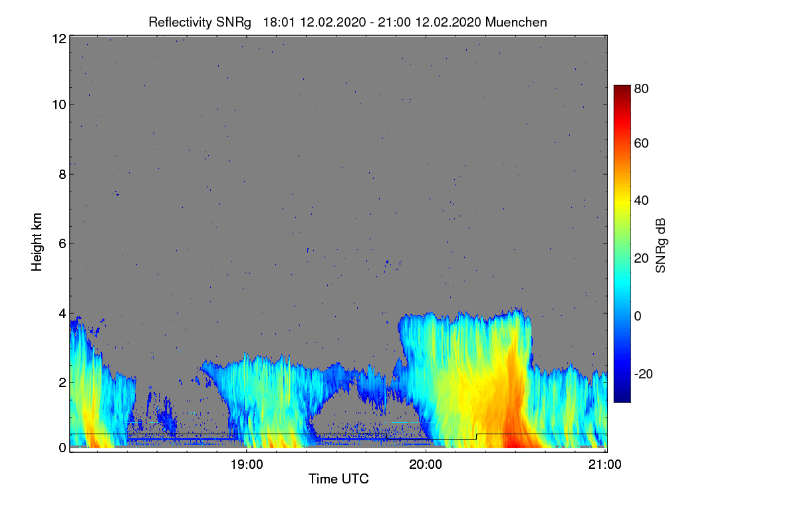Click the 6 km height tick label
The width and height of the screenshot is (798, 532).
[63, 243]
